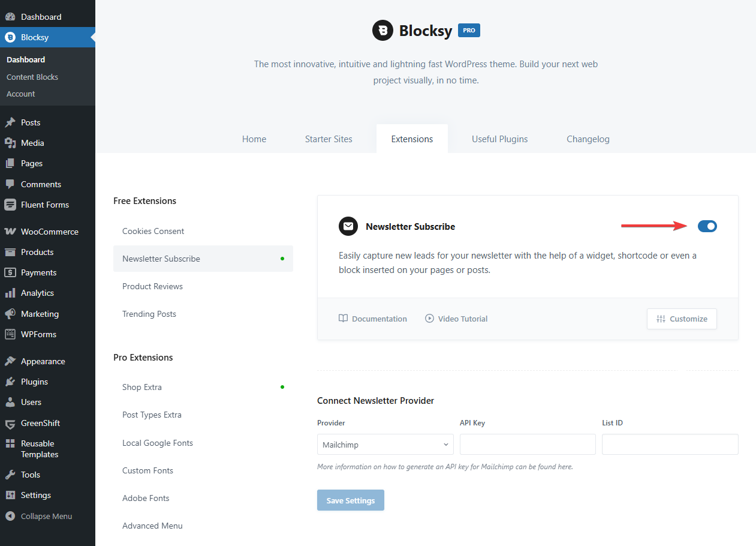Select Advanced Menu extension
This screenshot has width=756, height=546.
point(203,526)
